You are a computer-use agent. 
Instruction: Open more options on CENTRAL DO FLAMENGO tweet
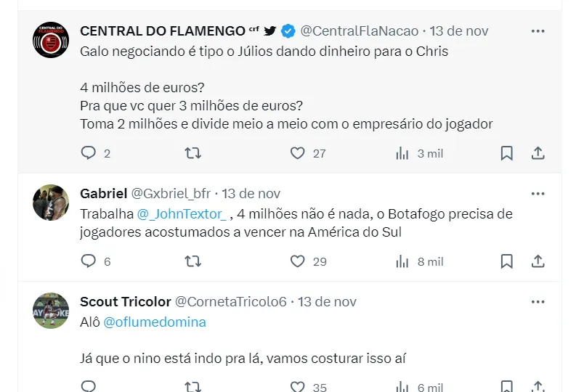coord(538,31)
